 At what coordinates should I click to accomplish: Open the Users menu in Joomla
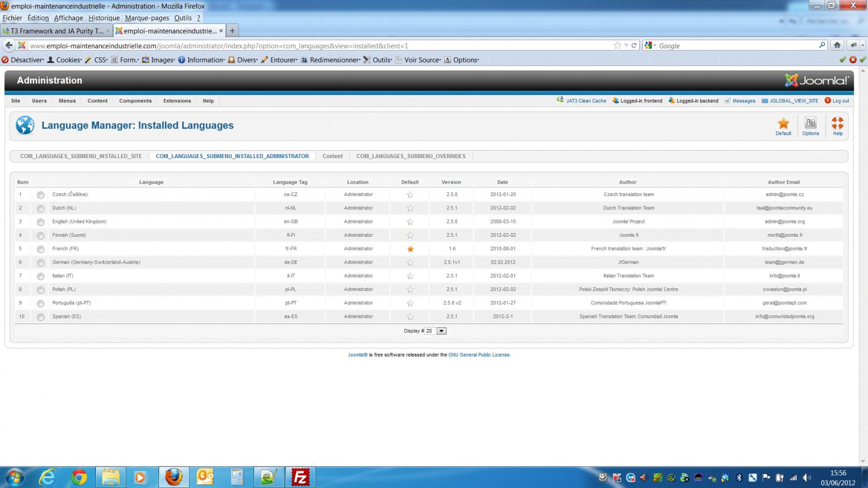tap(39, 101)
